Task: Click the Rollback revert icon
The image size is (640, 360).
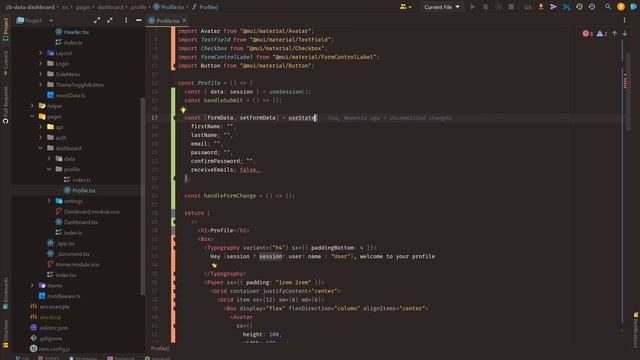Action: pos(592,7)
